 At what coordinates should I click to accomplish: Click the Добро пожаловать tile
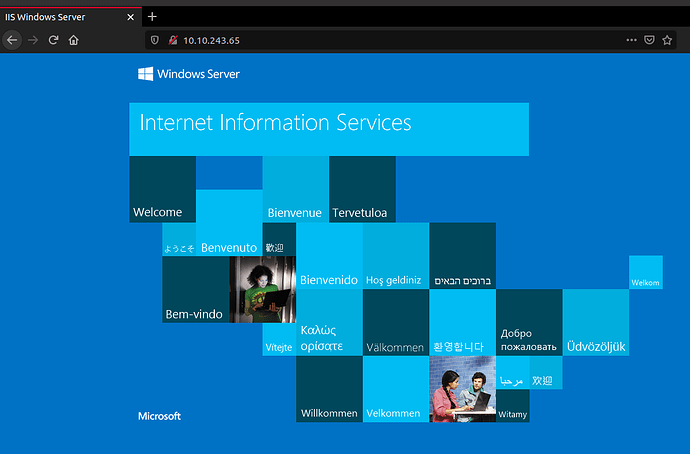[x=529, y=322]
